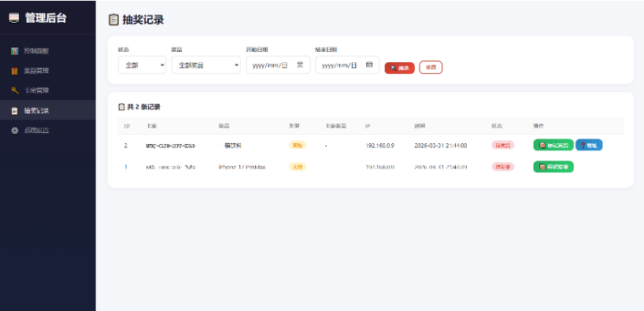Open the calendar picker icon for 开始日期
644x311 pixels.
(x=300, y=65)
